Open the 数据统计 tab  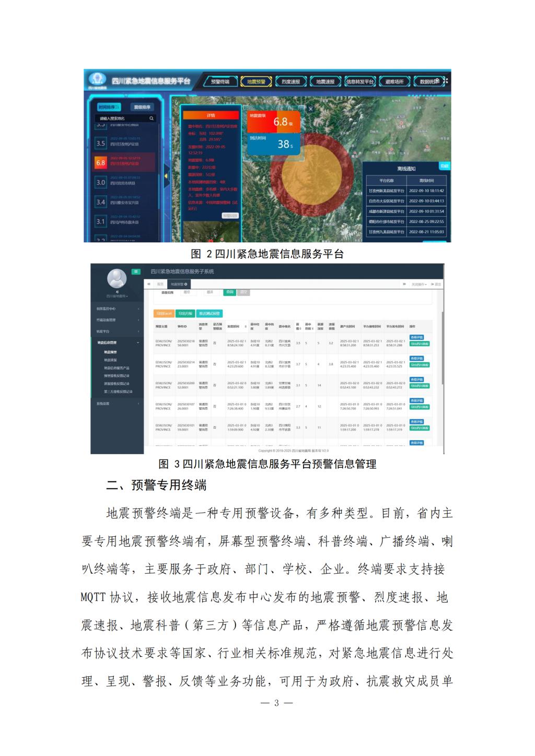(428, 81)
